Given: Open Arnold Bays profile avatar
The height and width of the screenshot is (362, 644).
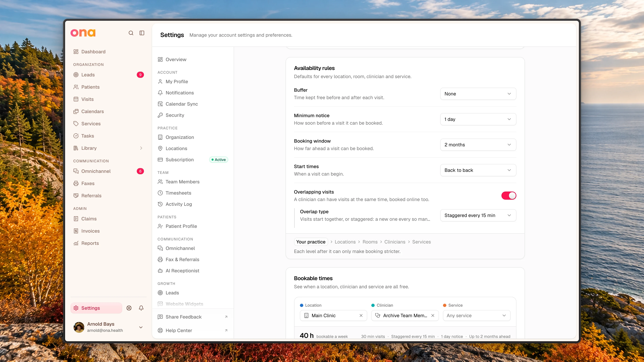Looking at the screenshot, I should pos(79,327).
